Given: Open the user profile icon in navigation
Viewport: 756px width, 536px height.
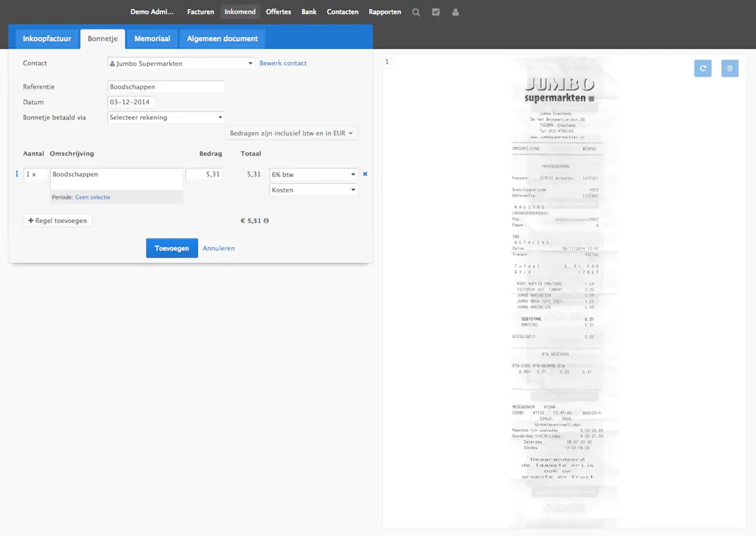Looking at the screenshot, I should click(x=456, y=12).
